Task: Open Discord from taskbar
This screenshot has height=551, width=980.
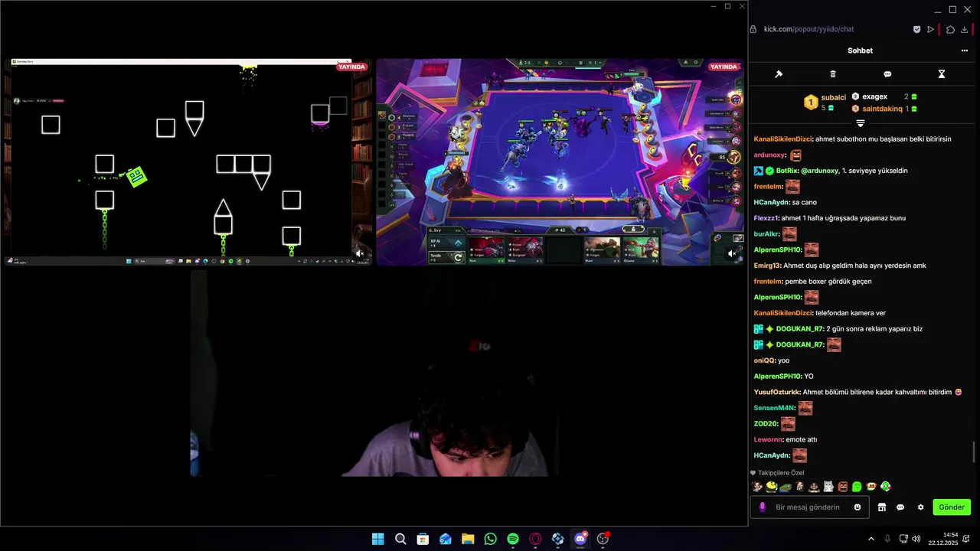Action: coord(580,539)
